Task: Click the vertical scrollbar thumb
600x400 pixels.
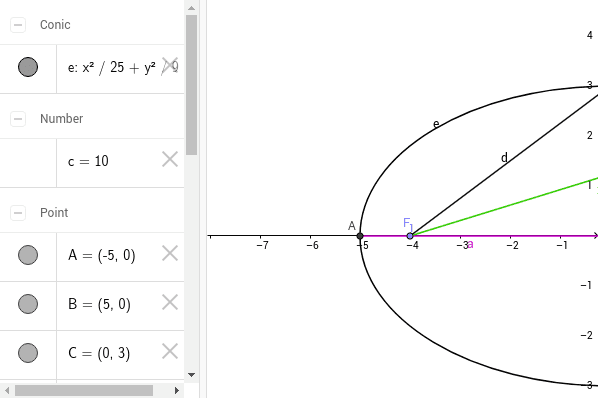Action: [192, 85]
